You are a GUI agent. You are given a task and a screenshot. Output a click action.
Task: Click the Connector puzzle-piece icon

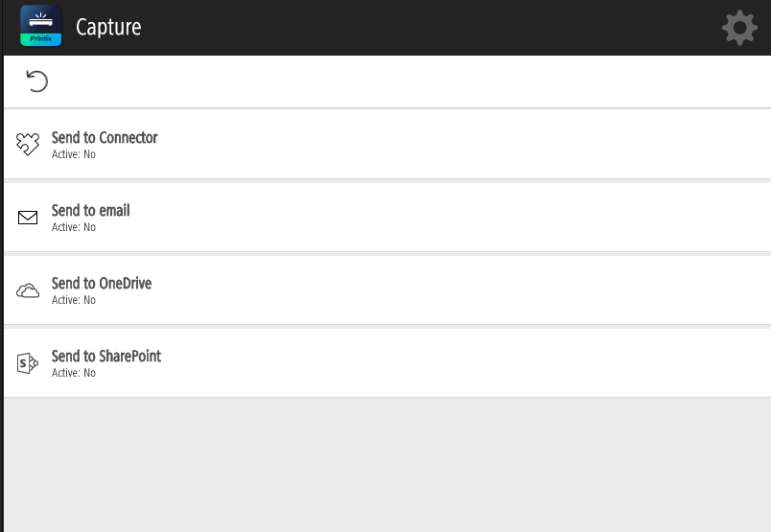[x=28, y=144]
